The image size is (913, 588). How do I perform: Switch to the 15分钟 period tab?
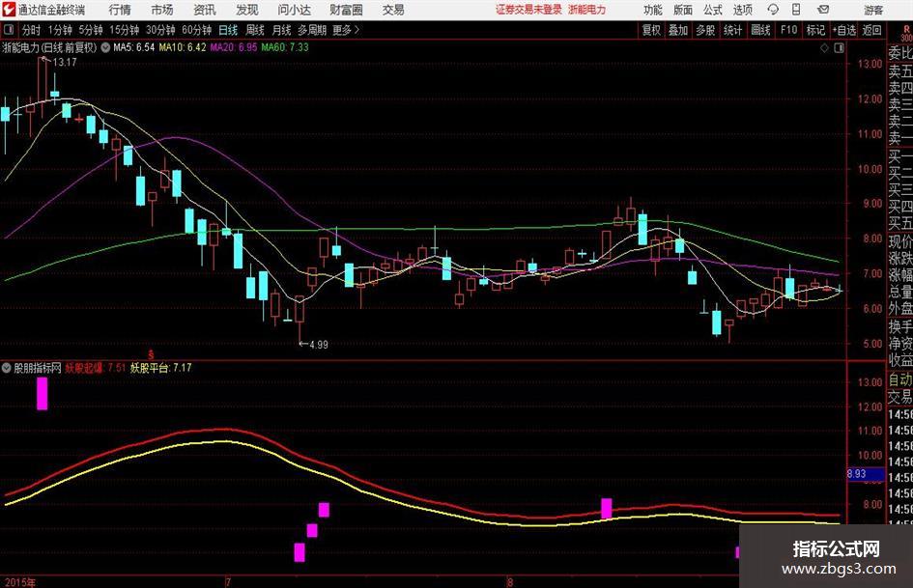(x=124, y=30)
